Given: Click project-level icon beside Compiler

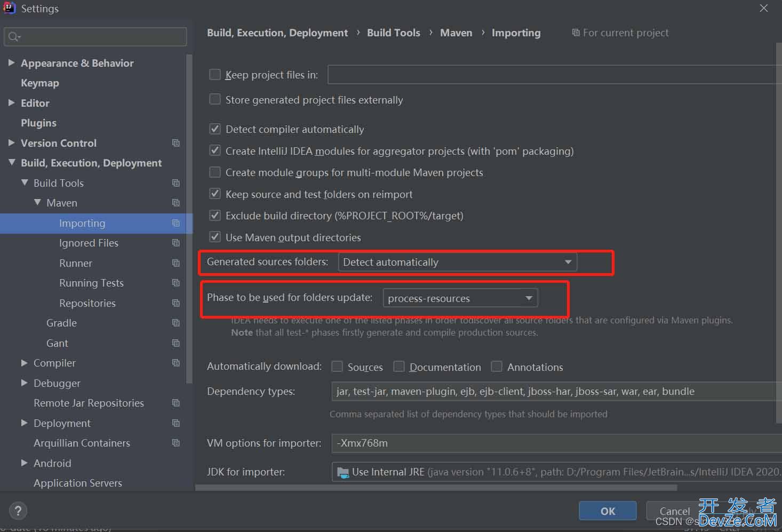Looking at the screenshot, I should (176, 363).
